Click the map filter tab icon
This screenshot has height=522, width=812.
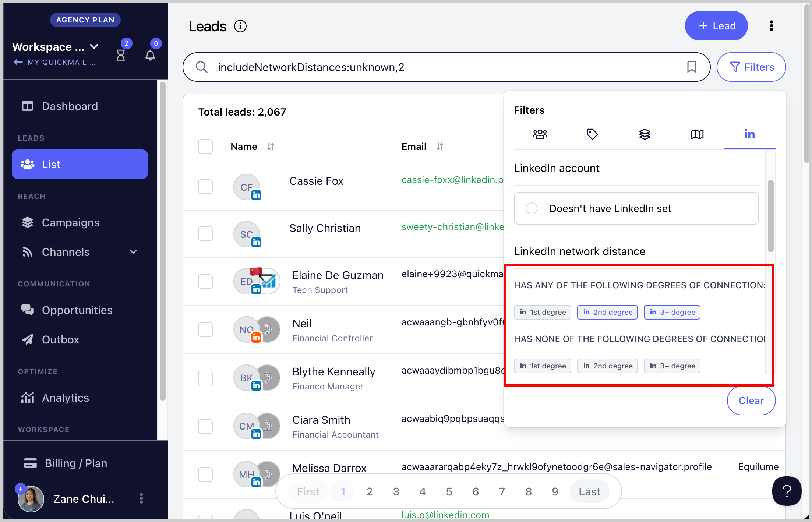697,134
